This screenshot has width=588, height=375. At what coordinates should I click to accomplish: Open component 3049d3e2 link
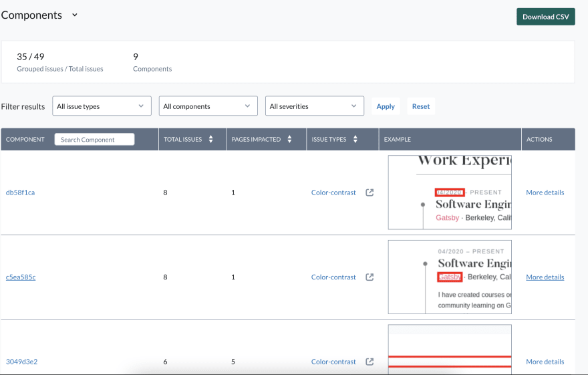tap(22, 362)
